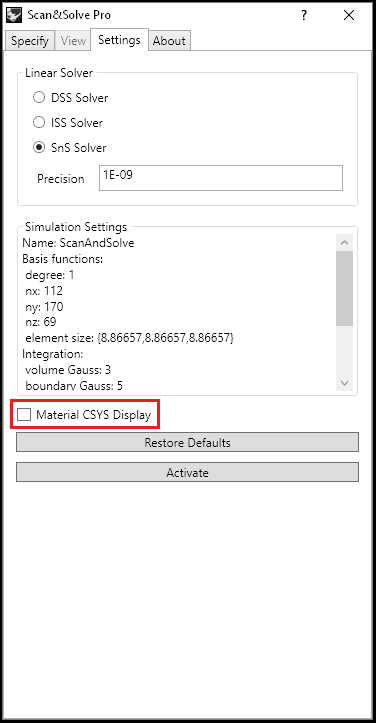The height and width of the screenshot is (723, 376).
Task: Open the View tab
Action: (x=73, y=41)
